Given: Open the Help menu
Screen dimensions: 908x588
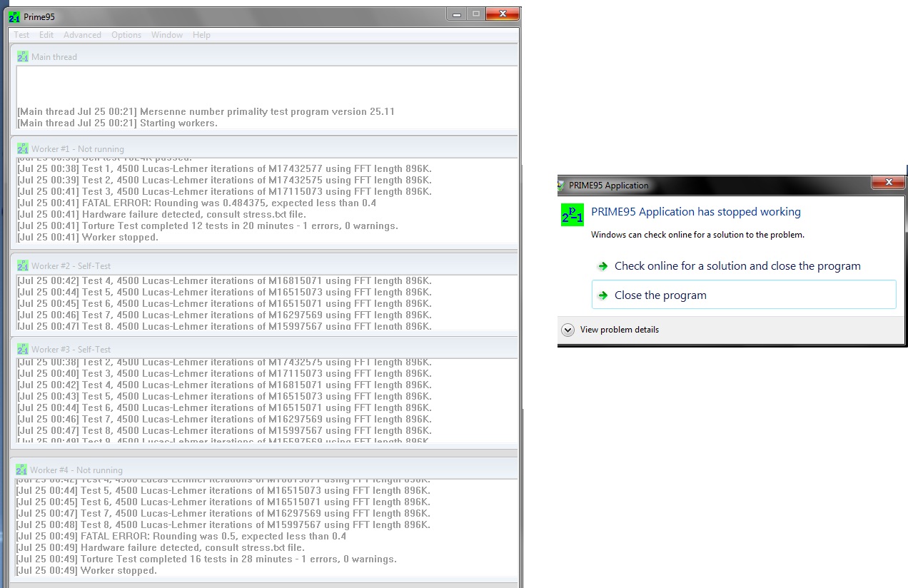Looking at the screenshot, I should pos(201,35).
